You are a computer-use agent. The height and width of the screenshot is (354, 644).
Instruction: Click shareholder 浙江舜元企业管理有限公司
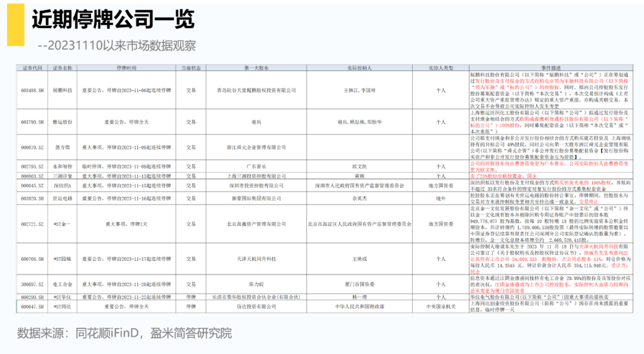coord(256,147)
